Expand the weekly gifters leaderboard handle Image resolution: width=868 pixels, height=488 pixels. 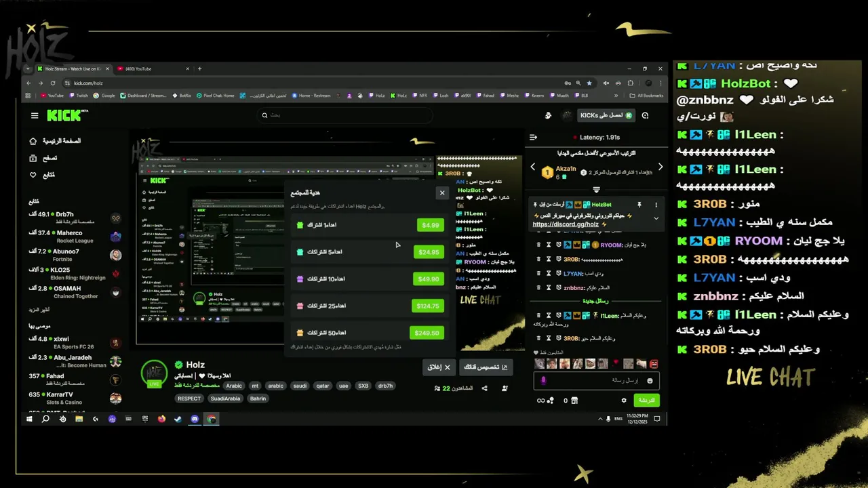click(596, 190)
